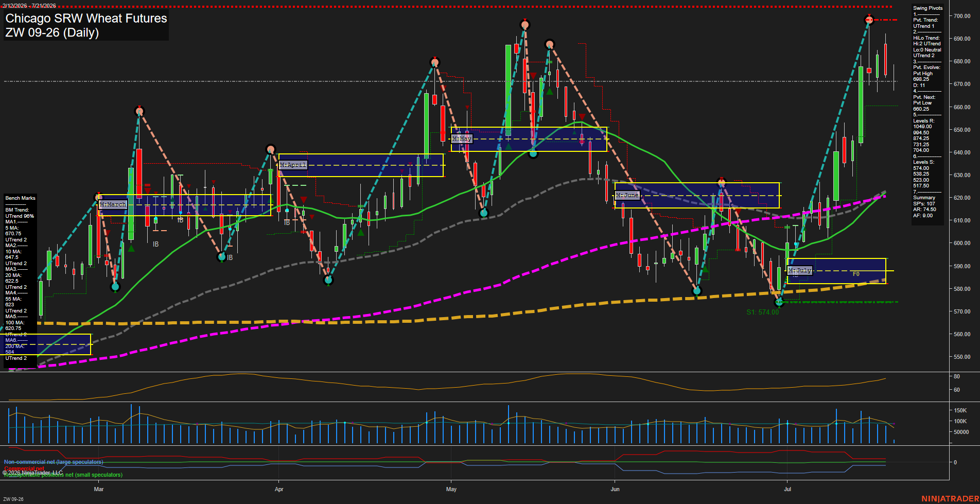This screenshot has height=504, width=980.
Task: Click the F0 label in the July box
Action: tap(856, 274)
